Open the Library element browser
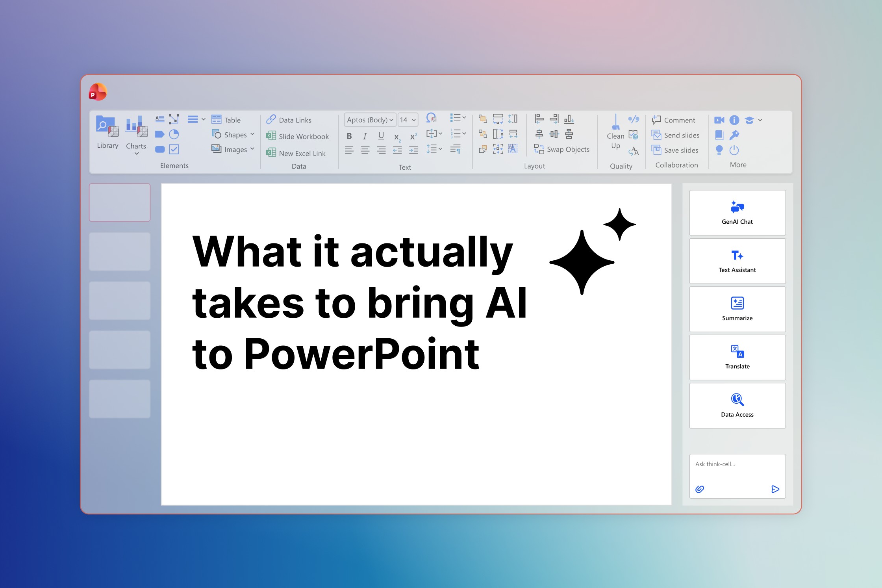The image size is (882, 588). coord(107,132)
